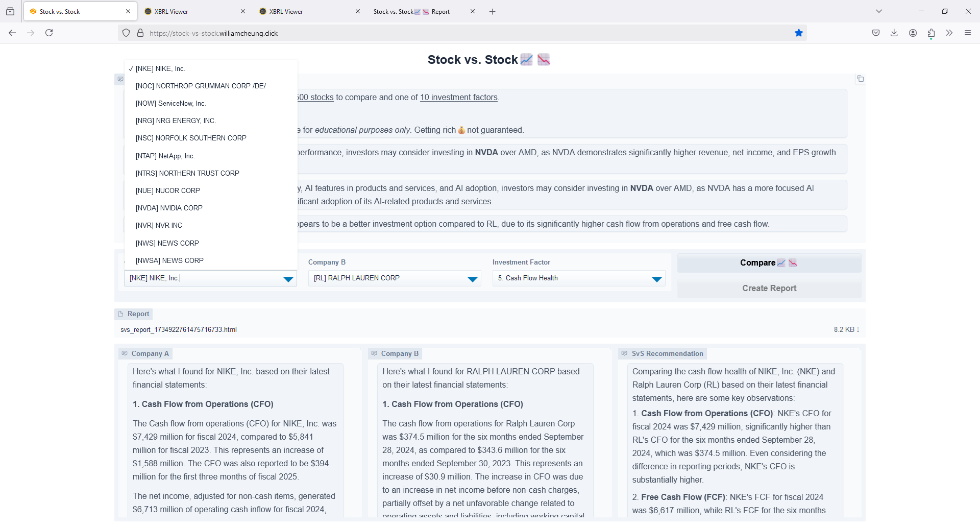Open the extensions puzzle icon

pyautogui.click(x=931, y=33)
